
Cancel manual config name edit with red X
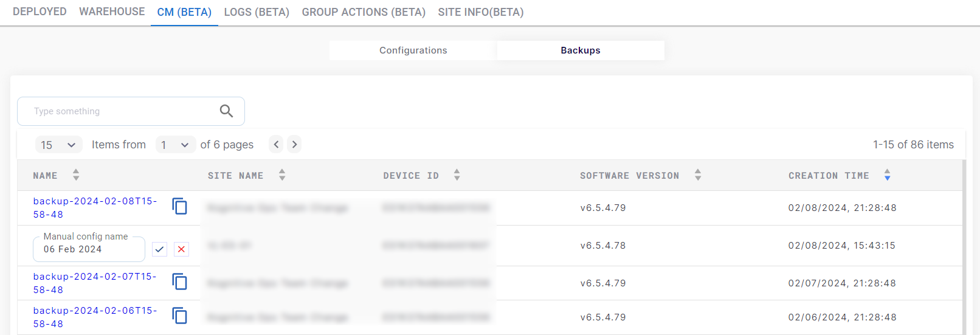(181, 249)
